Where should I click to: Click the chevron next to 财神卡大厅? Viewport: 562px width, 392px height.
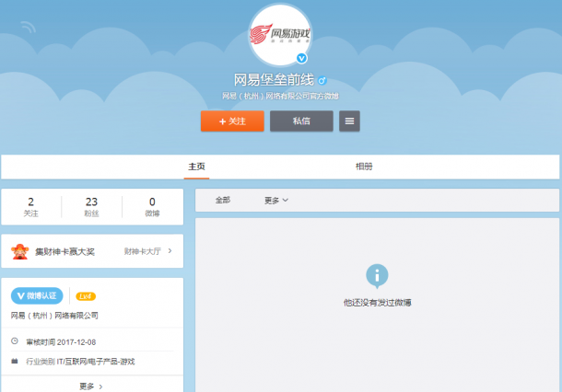(x=170, y=251)
